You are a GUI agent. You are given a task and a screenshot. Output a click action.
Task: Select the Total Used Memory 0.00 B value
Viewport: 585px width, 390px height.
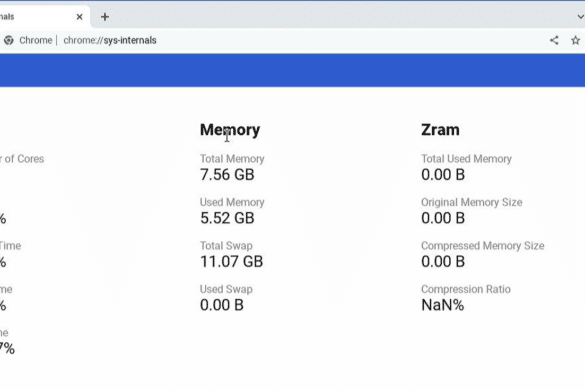point(443,175)
